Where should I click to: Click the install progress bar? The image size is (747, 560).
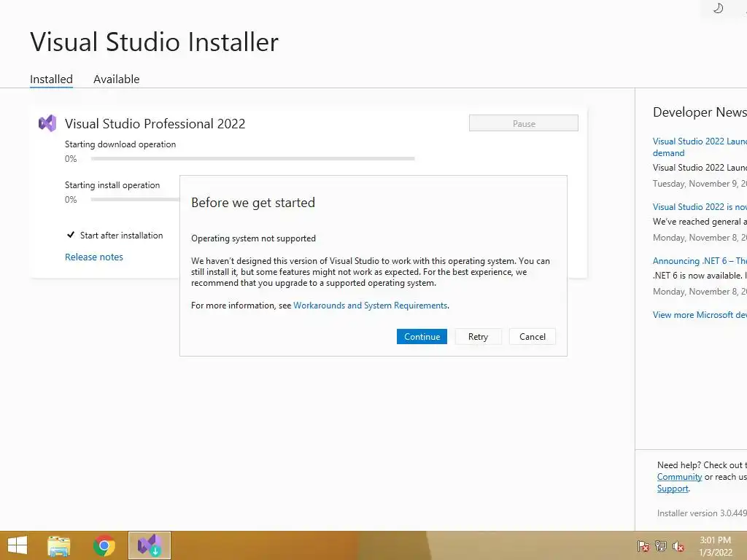coord(135,200)
